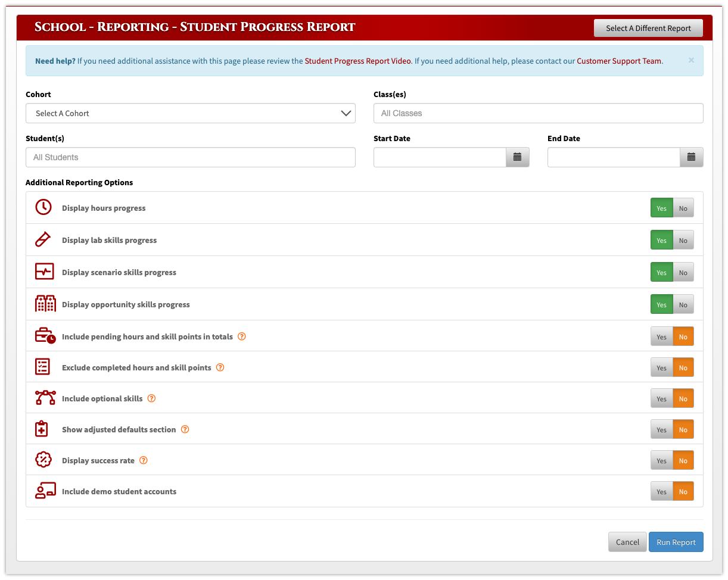Viewport: 728px width, 580px height.
Task: Open help tooltip for Include optional skills
Action: coord(151,398)
